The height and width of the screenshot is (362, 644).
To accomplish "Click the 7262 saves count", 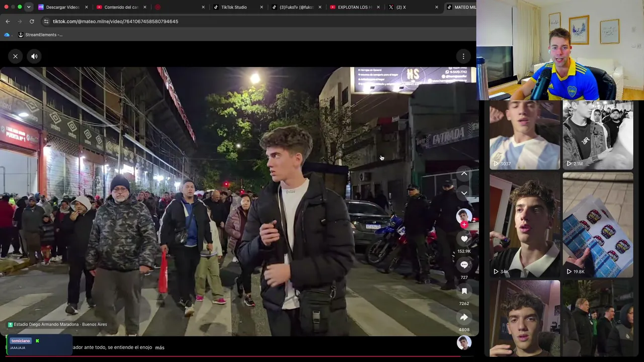I will [464, 304].
